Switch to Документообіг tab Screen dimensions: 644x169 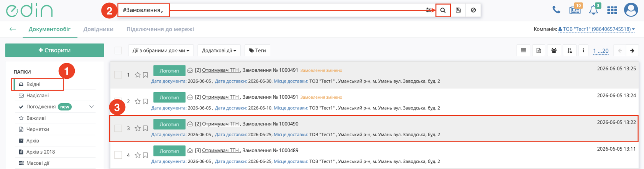point(49,29)
